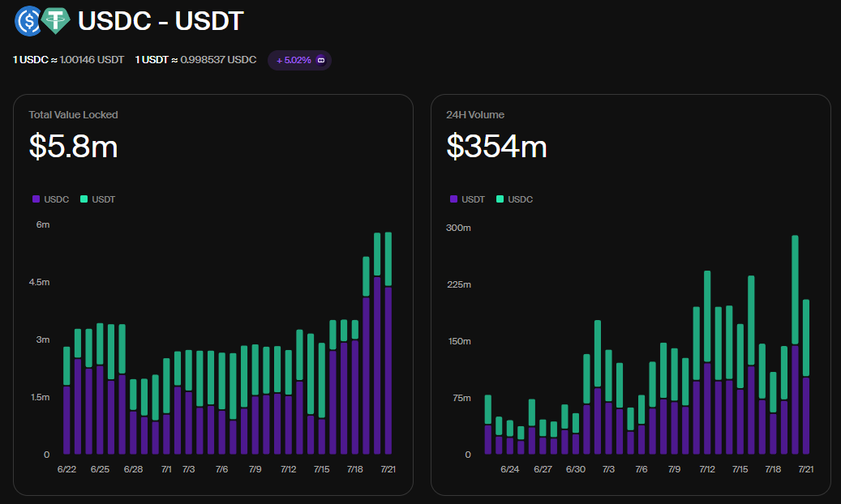Viewport: 841px width, 504px height.
Task: Click the 4.5m label on TVL y-axis
Action: 39,282
